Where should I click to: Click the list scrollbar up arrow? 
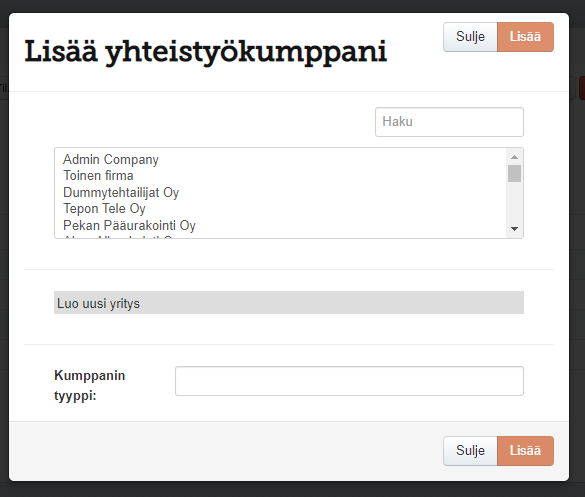pos(514,157)
